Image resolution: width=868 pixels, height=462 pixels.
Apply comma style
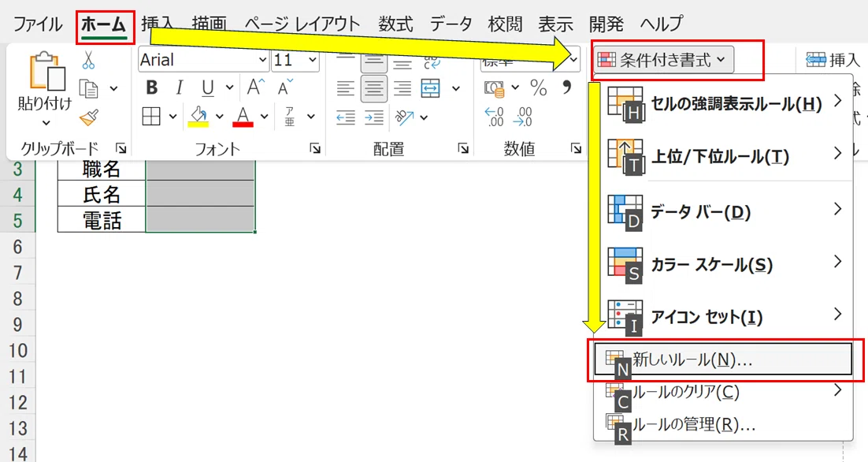[x=566, y=88]
